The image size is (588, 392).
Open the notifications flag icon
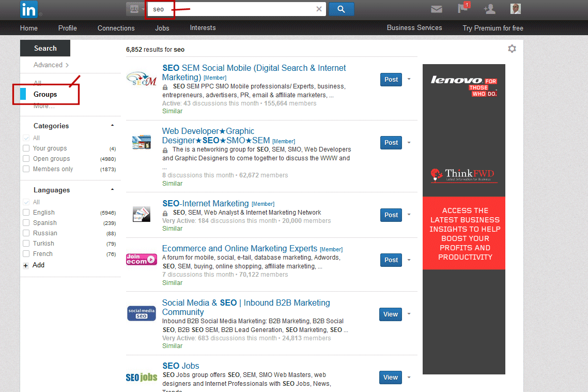(463, 8)
